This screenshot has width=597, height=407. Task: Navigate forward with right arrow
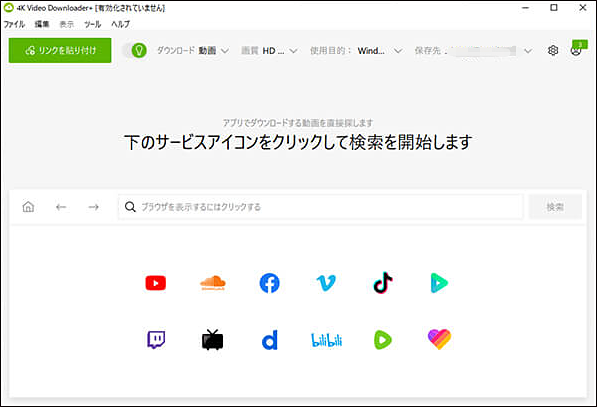(93, 207)
